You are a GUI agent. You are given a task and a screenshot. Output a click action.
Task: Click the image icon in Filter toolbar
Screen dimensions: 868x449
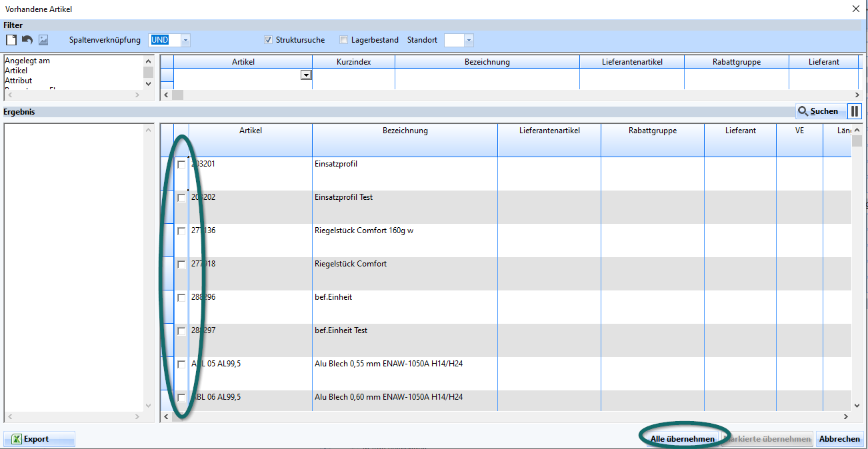pyautogui.click(x=43, y=40)
